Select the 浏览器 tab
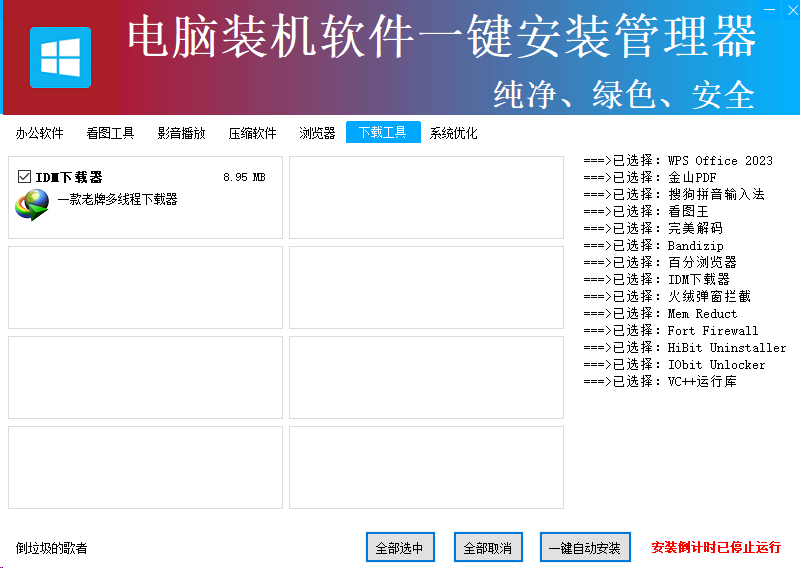800x568 pixels. coord(317,133)
